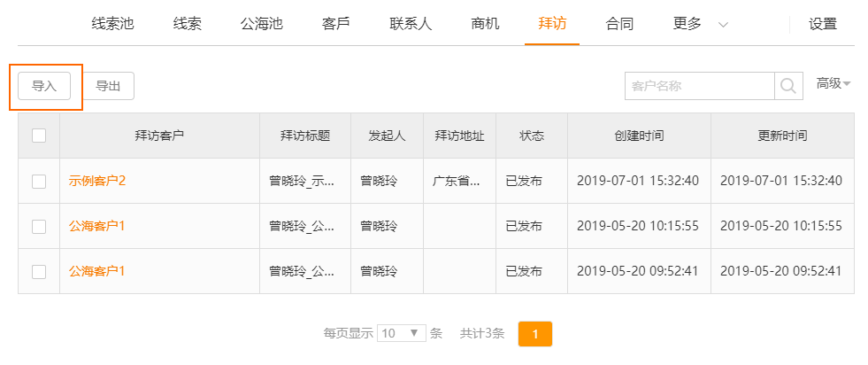Click the 状态 column header
868x365 pixels.
pyautogui.click(x=532, y=136)
